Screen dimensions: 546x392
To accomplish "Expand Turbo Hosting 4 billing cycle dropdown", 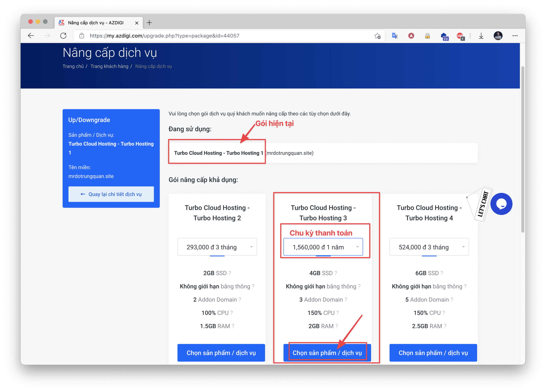I will 429,247.
